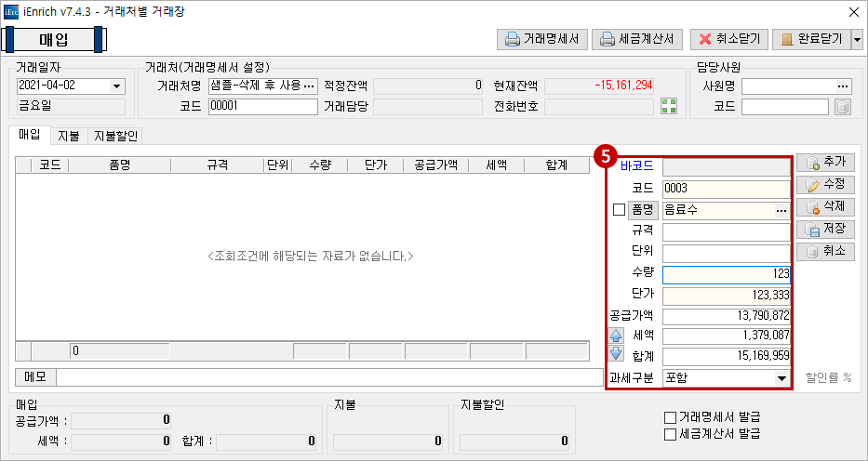Click the database icon beside 사원 코드
The height and width of the screenshot is (461, 868).
point(842,107)
